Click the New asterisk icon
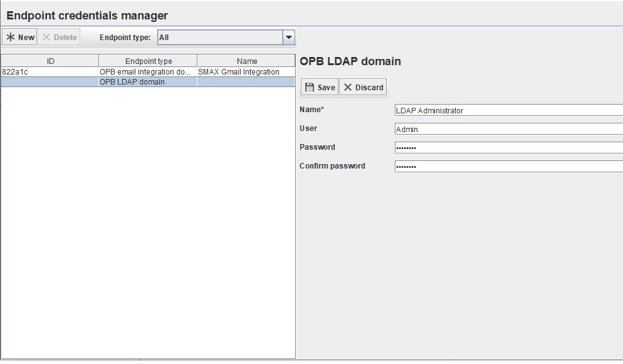Image resolution: width=623 pixels, height=364 pixels. pyautogui.click(x=11, y=36)
